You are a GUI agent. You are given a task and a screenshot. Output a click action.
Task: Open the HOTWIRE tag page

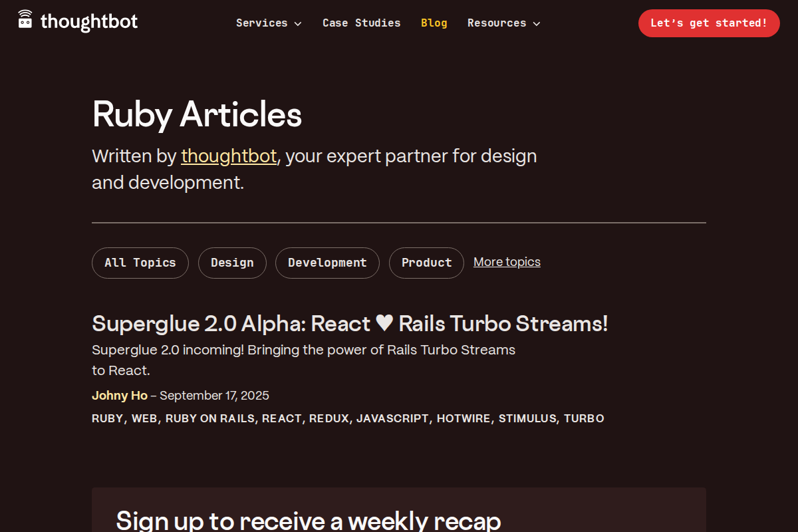click(464, 418)
